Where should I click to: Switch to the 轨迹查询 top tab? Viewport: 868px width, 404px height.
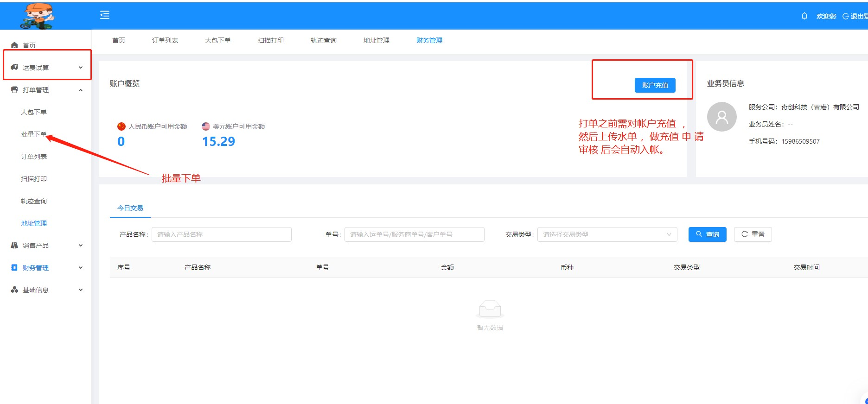tap(324, 40)
